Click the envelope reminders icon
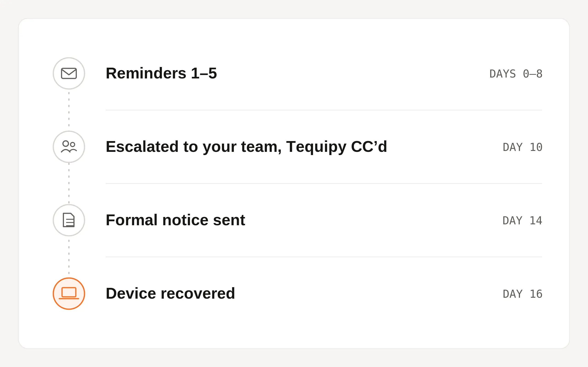 click(x=69, y=73)
